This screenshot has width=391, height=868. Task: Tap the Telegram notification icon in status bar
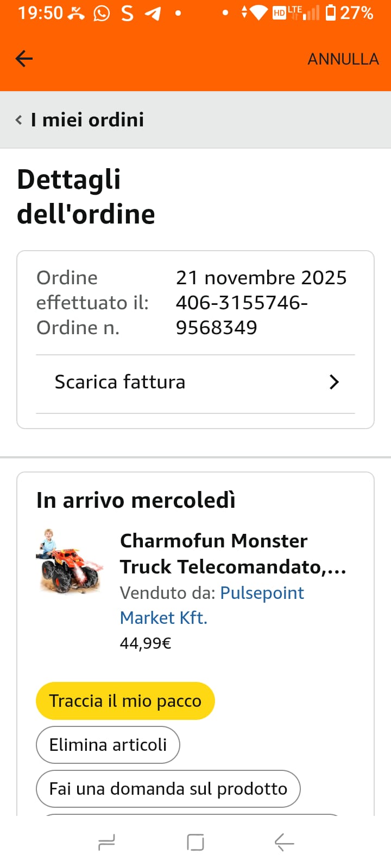coord(153,13)
